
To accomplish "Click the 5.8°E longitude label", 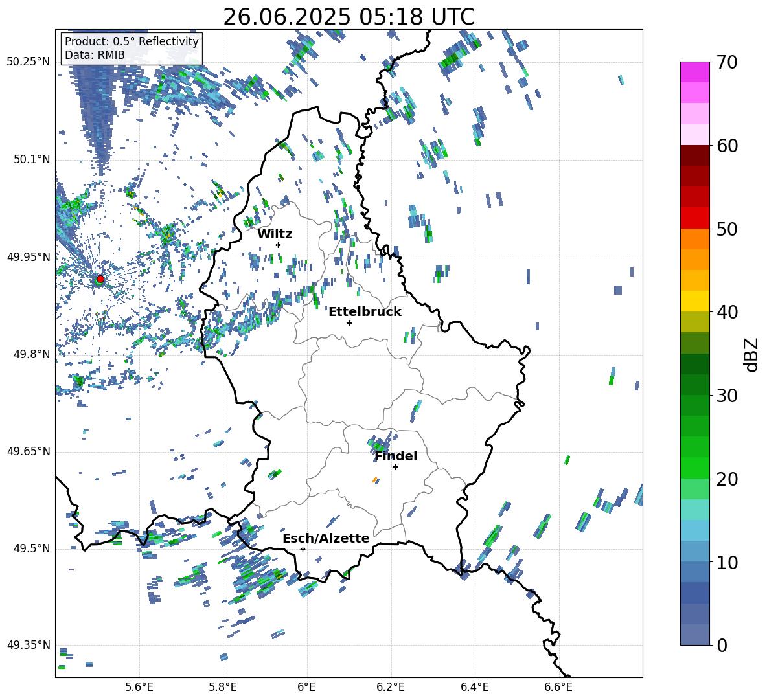I will pyautogui.click(x=223, y=687).
